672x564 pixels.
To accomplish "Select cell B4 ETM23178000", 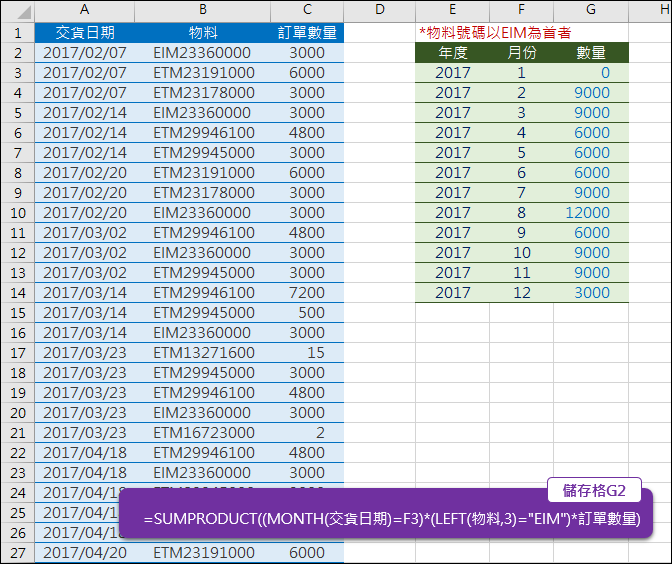I will (203, 93).
